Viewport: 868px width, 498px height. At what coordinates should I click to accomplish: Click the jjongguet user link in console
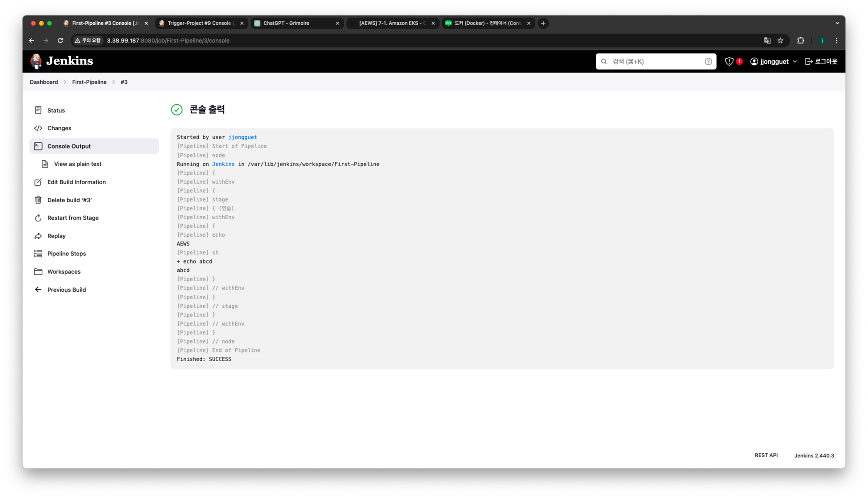(x=243, y=137)
